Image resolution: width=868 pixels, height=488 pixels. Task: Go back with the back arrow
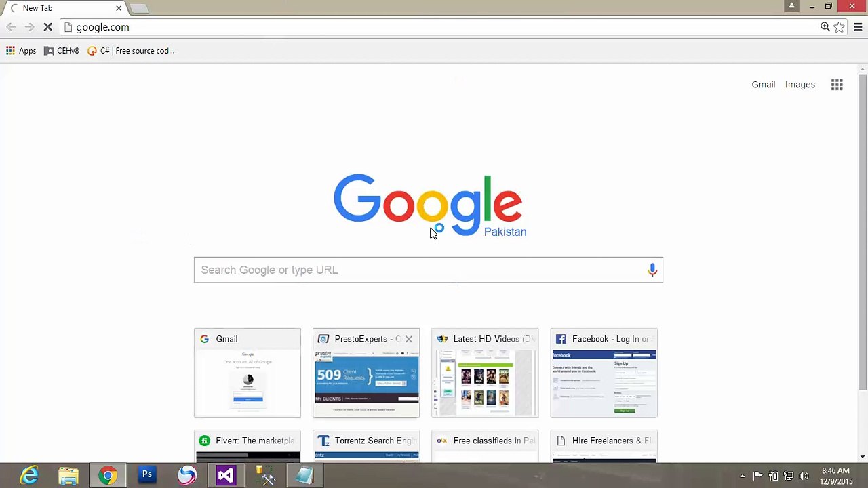[x=11, y=27]
